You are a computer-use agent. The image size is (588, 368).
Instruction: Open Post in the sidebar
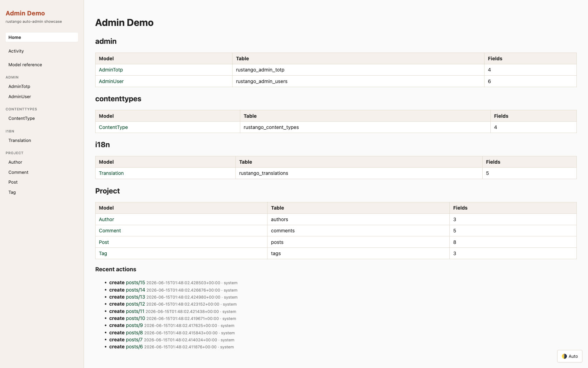pyautogui.click(x=42, y=182)
